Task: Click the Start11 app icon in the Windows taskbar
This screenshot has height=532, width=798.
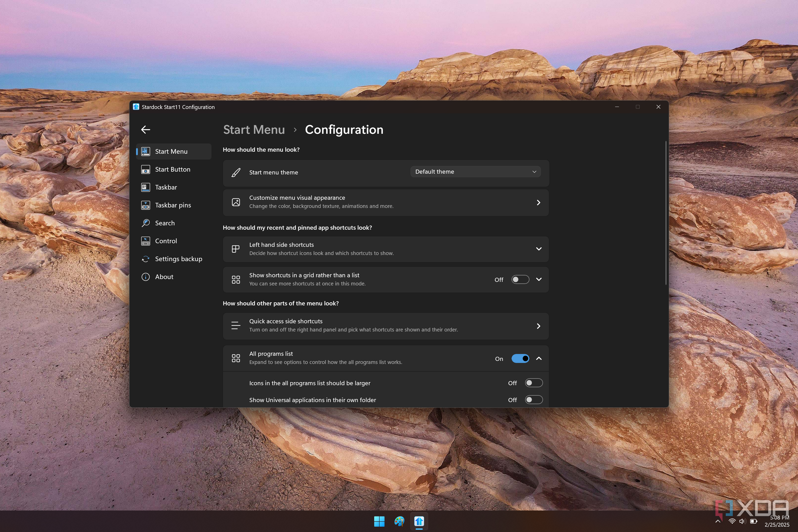Action: click(419, 521)
